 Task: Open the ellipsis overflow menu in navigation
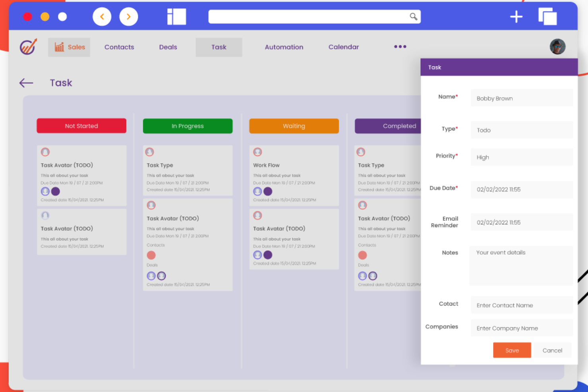pyautogui.click(x=400, y=46)
